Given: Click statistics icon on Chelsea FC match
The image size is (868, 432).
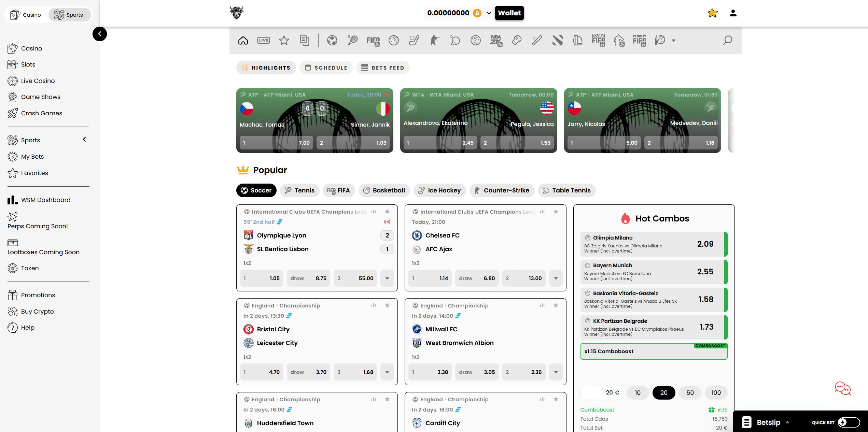Looking at the screenshot, I should [542, 212].
